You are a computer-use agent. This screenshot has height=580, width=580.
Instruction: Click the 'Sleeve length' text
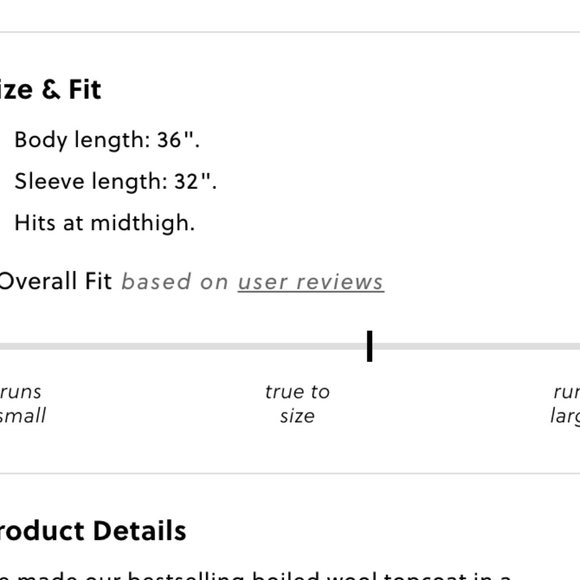click(91, 182)
